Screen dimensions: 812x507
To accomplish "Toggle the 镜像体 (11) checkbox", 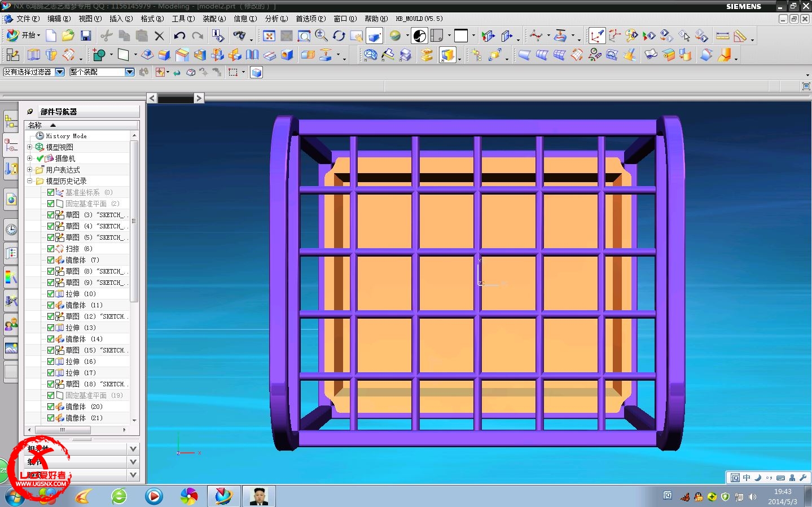I will (51, 305).
